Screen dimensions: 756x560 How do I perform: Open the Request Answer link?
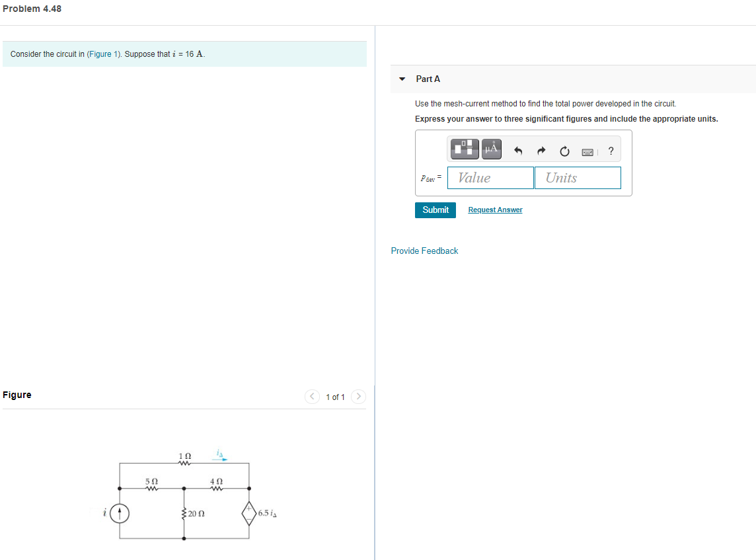pos(494,210)
